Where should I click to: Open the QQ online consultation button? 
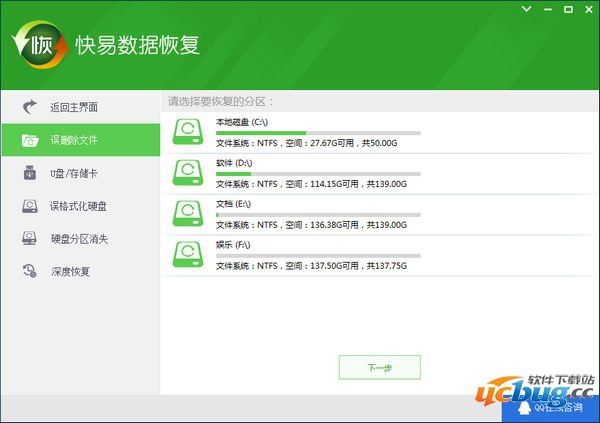coord(551,408)
